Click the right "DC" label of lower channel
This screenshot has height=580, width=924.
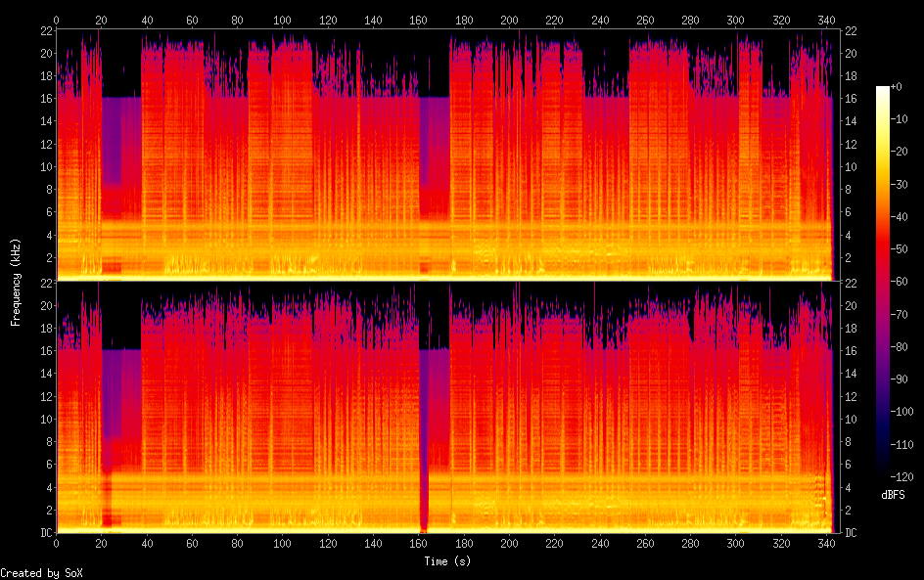(x=851, y=533)
